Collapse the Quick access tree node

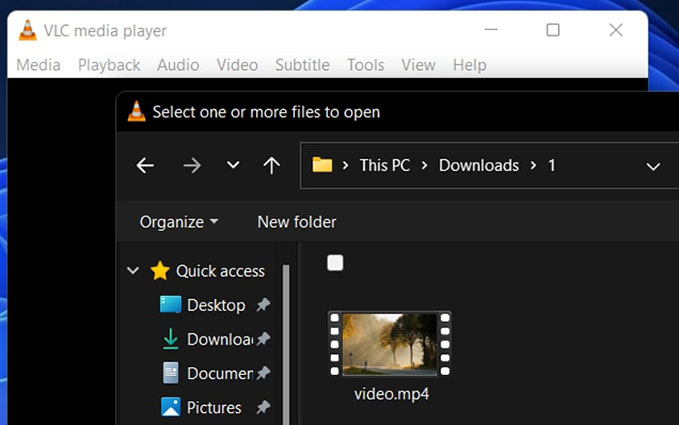(x=133, y=271)
